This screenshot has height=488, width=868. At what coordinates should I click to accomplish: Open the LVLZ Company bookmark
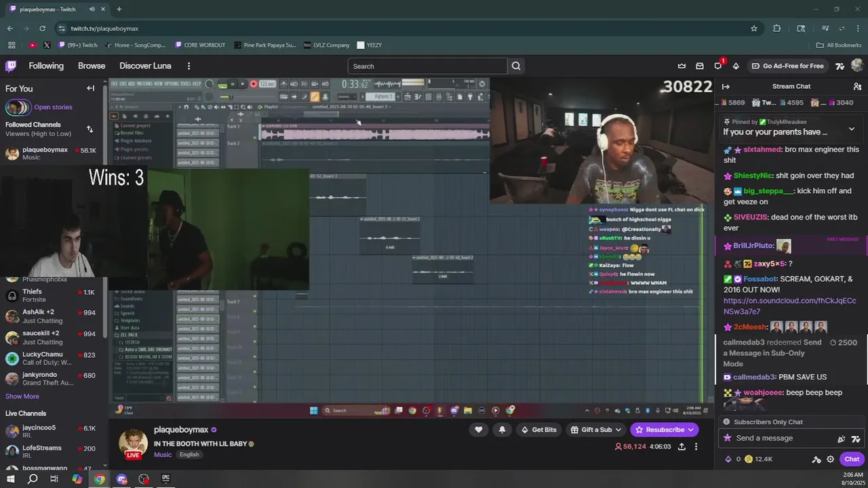(326, 45)
